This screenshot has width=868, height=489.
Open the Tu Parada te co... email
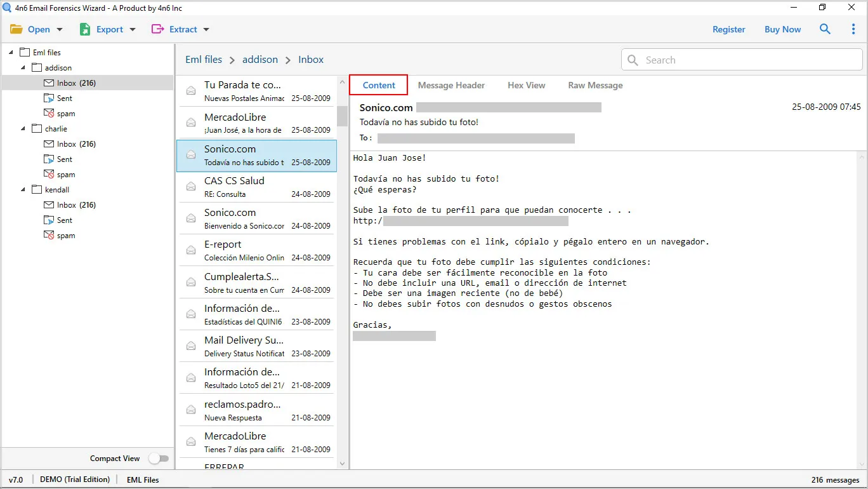point(256,91)
